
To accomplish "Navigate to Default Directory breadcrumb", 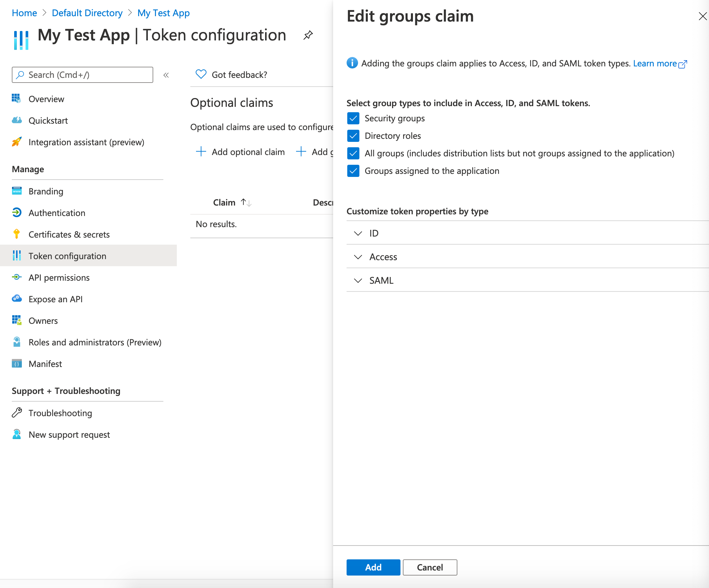I will (x=87, y=13).
